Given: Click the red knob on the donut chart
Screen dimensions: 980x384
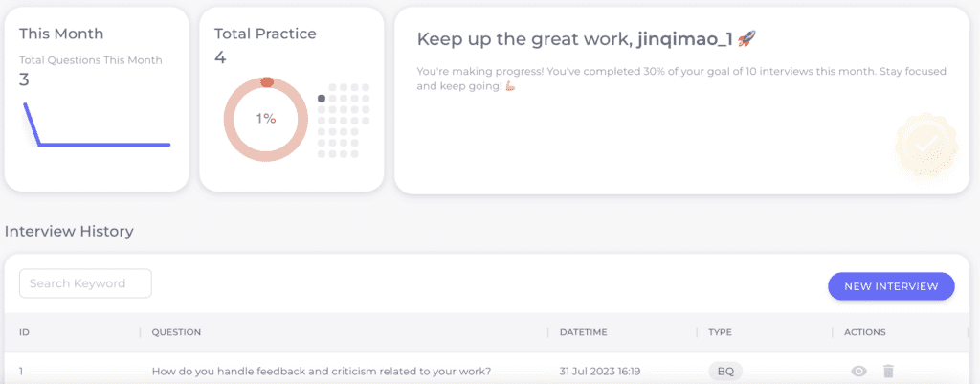Looking at the screenshot, I should coord(267,82).
